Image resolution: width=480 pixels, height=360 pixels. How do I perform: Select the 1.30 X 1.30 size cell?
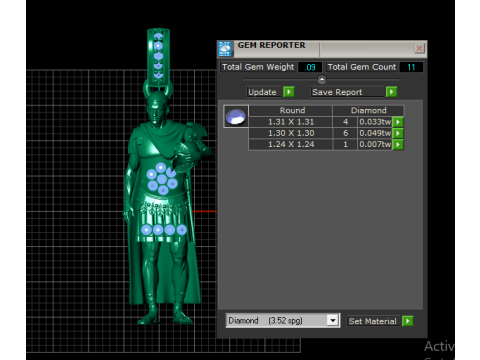[291, 133]
